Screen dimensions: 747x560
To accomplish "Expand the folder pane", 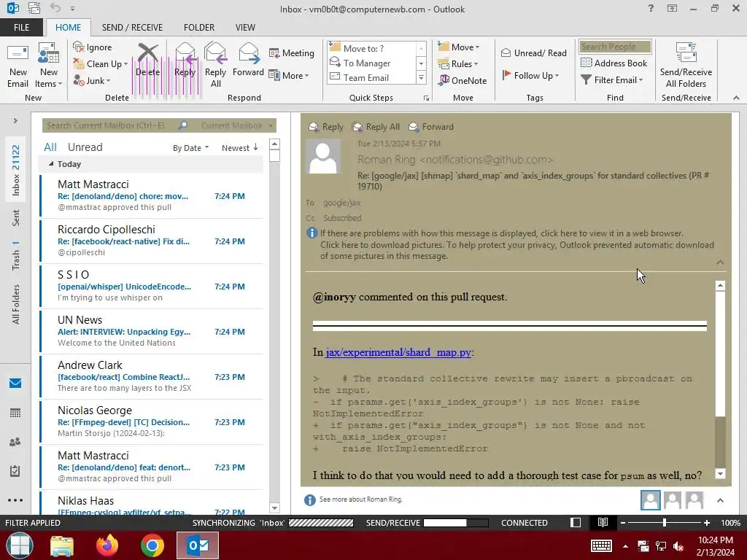I will 15,121.
